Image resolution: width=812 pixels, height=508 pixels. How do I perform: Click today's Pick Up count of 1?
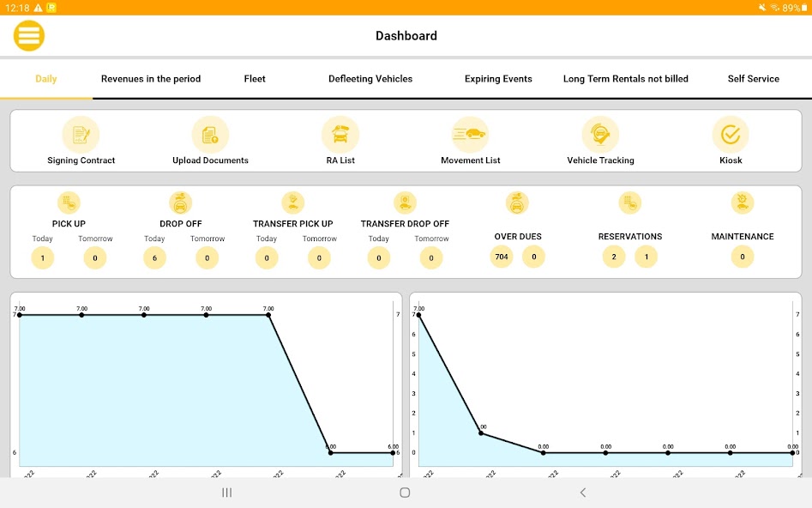42,257
